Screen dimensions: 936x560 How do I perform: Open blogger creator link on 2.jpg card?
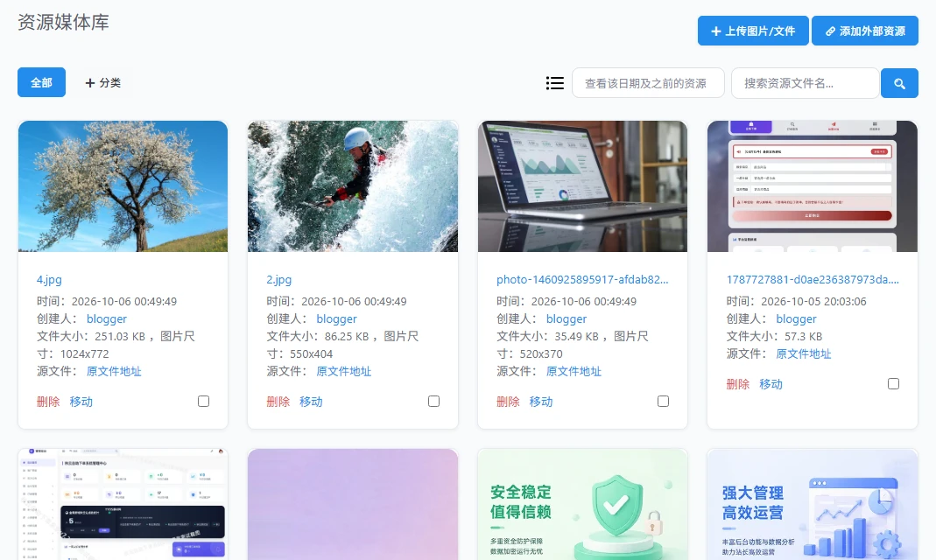pyautogui.click(x=337, y=319)
